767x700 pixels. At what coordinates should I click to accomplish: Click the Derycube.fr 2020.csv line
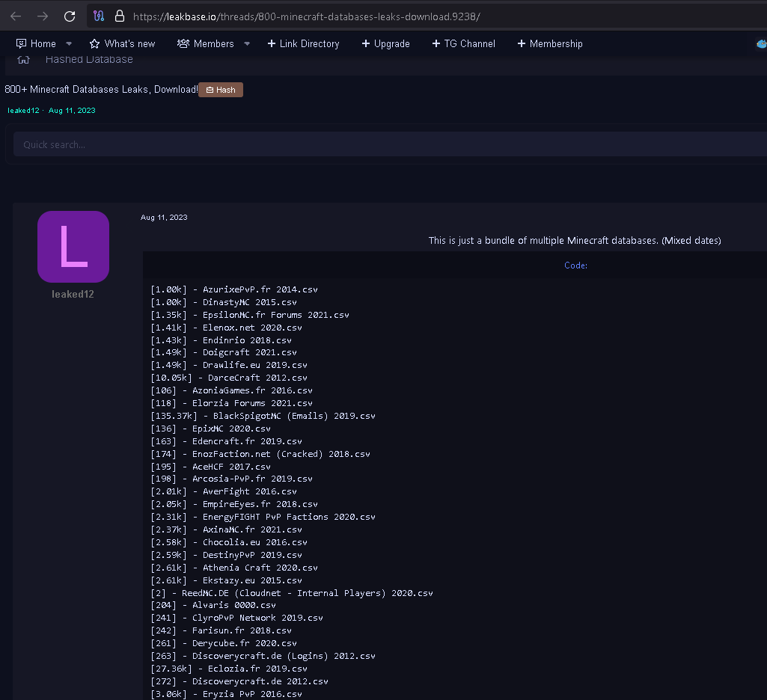224,643
